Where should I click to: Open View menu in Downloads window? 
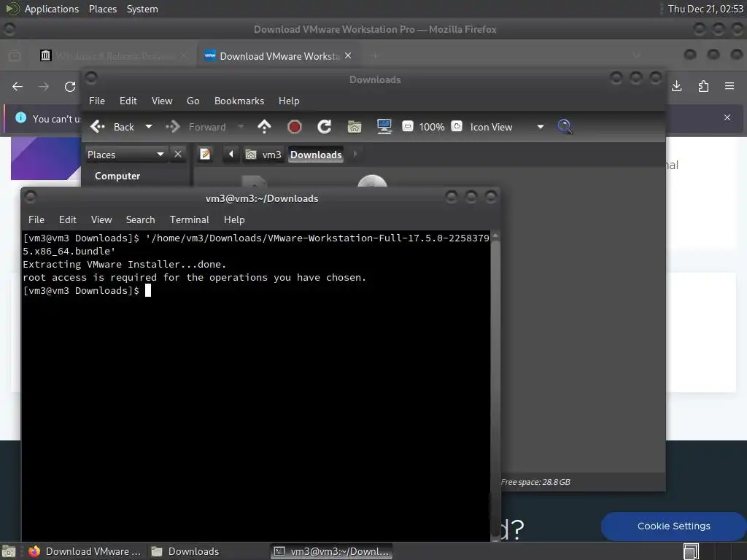click(x=162, y=101)
